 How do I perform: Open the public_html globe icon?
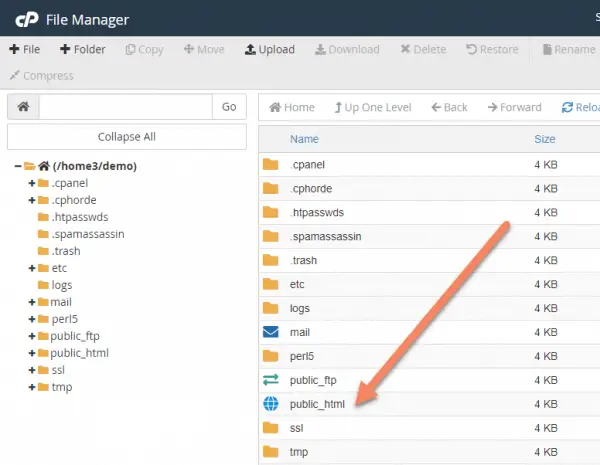271,404
